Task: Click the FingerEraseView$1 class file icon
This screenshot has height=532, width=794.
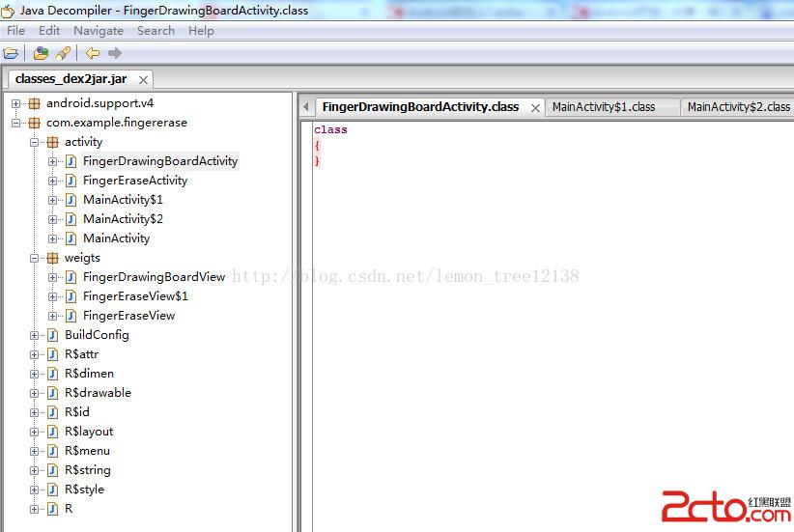Action: [x=71, y=296]
